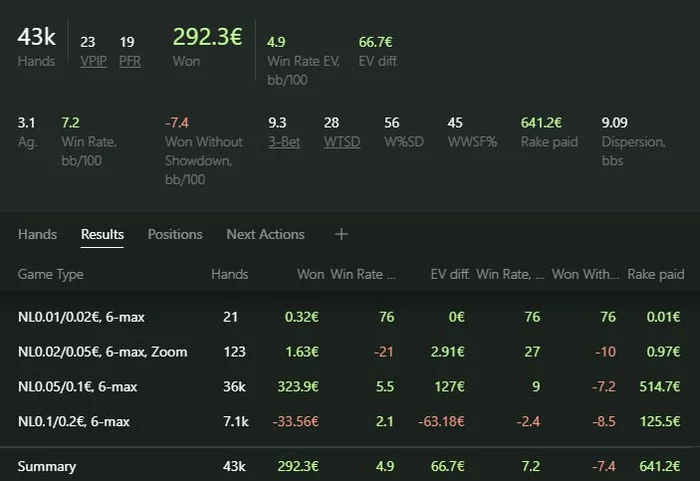Open the WTSD stat link

pos(342,142)
